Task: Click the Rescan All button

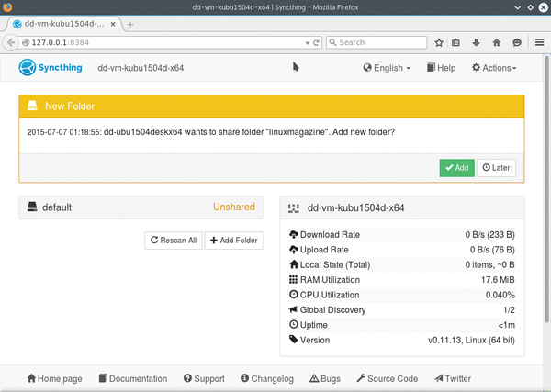Action: pyautogui.click(x=174, y=241)
